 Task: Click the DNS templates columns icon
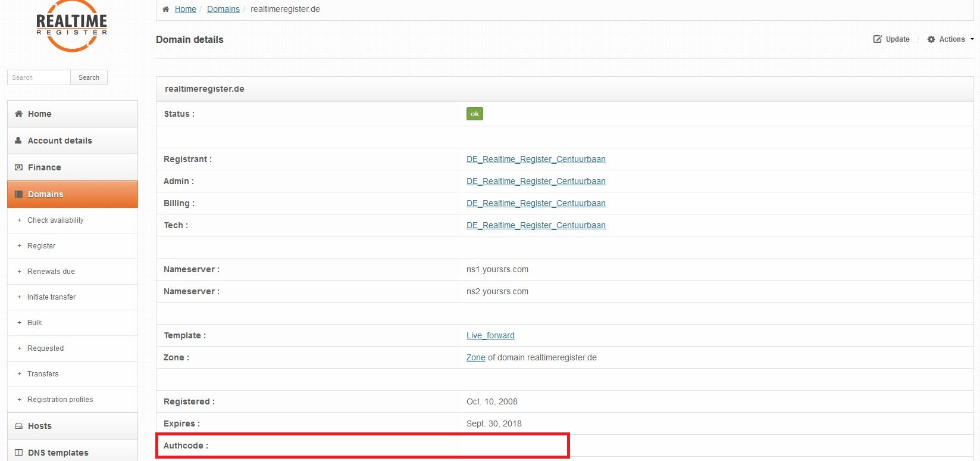click(18, 453)
